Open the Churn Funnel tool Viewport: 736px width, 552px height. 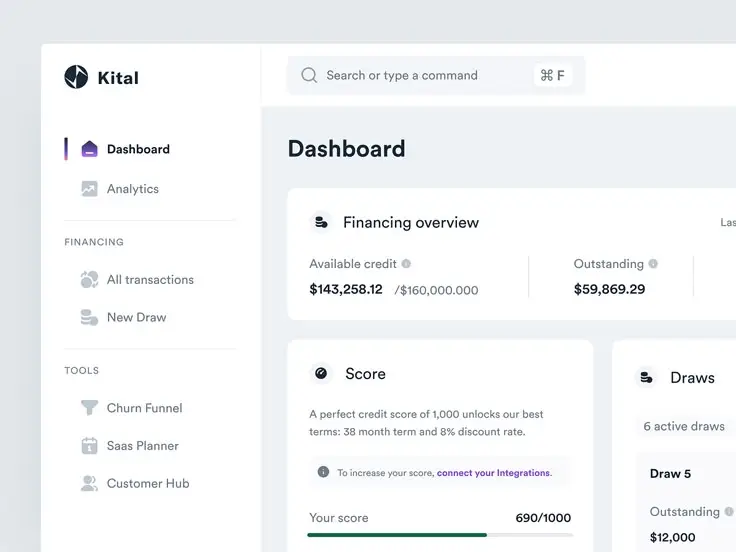pyautogui.click(x=131, y=408)
